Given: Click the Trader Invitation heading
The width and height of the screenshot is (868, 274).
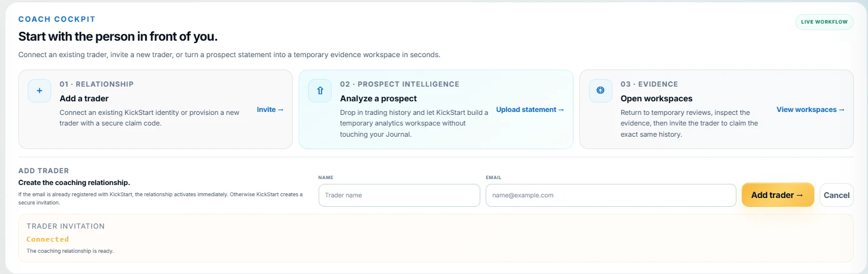Looking at the screenshot, I should pos(65,226).
